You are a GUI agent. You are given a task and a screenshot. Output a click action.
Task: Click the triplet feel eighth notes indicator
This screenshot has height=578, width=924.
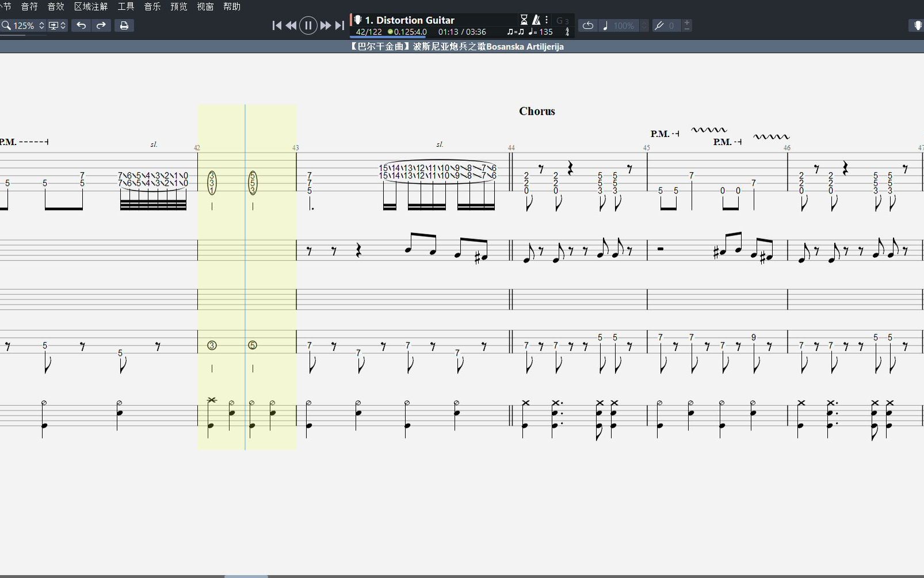coord(516,32)
